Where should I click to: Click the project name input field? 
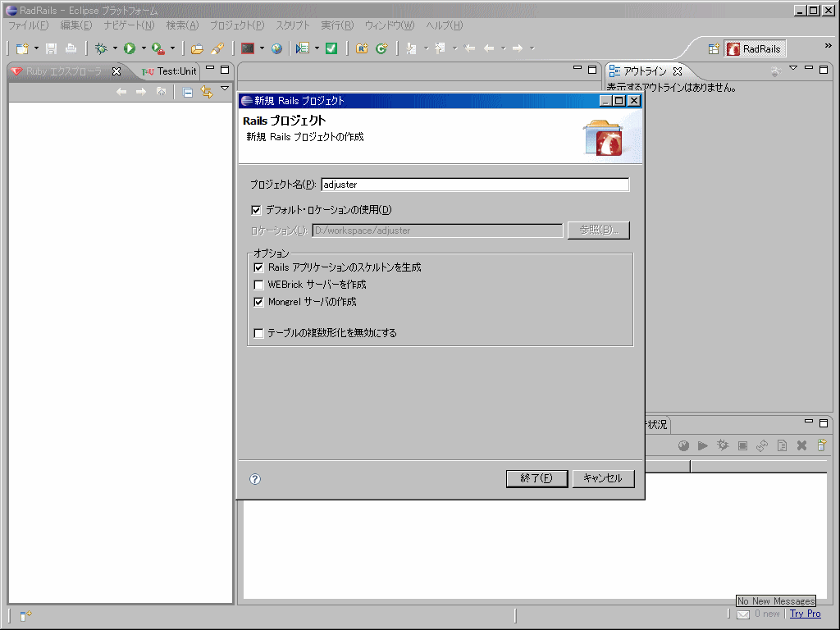(475, 185)
